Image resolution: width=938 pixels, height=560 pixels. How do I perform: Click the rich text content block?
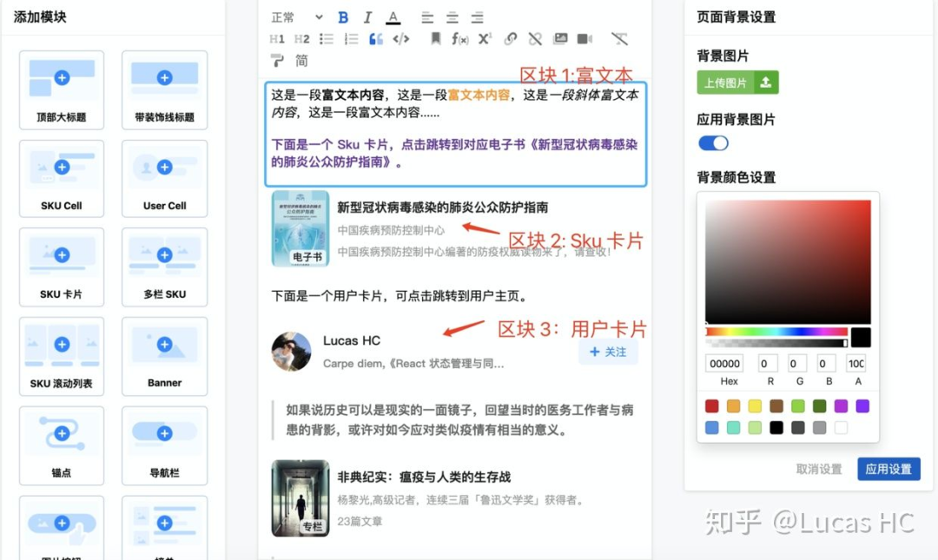click(456, 134)
